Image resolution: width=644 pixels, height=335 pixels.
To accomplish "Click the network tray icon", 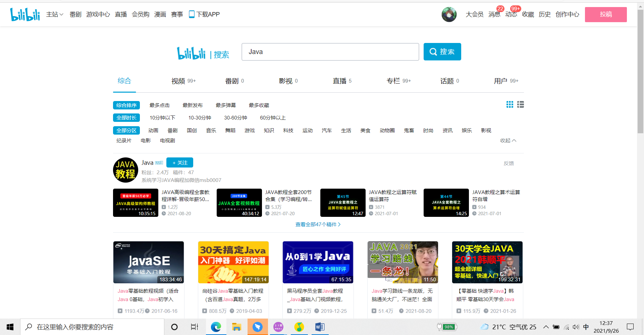I will 566,327.
